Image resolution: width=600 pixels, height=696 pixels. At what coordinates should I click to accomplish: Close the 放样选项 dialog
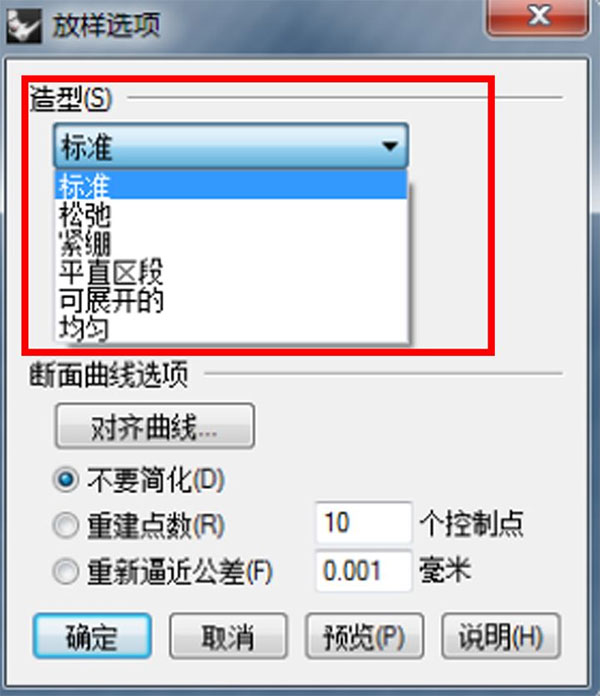pyautogui.click(x=538, y=17)
